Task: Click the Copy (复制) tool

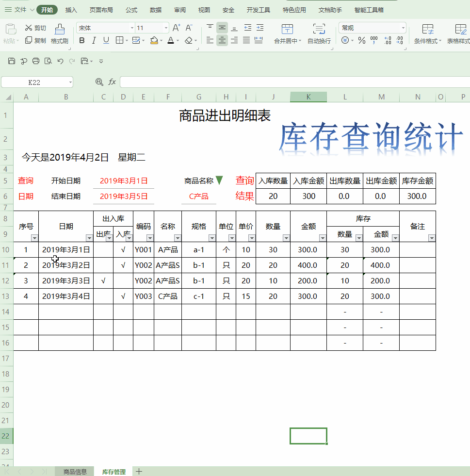Action: coord(35,40)
